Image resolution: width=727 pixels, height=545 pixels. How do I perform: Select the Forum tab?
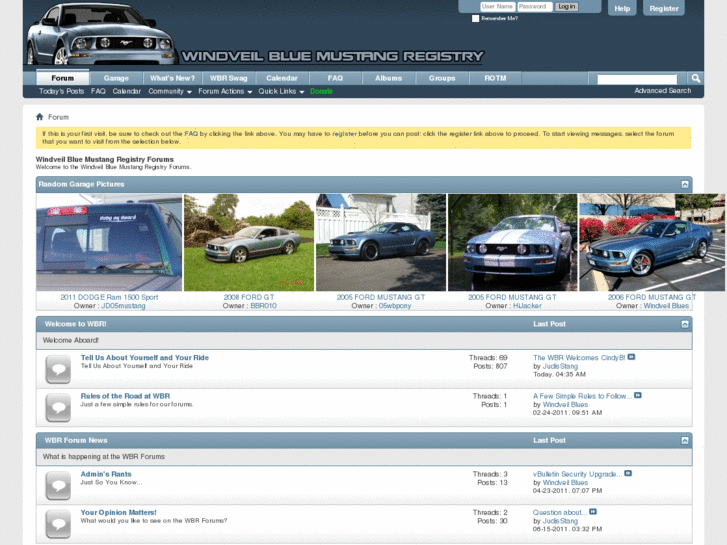(63, 78)
